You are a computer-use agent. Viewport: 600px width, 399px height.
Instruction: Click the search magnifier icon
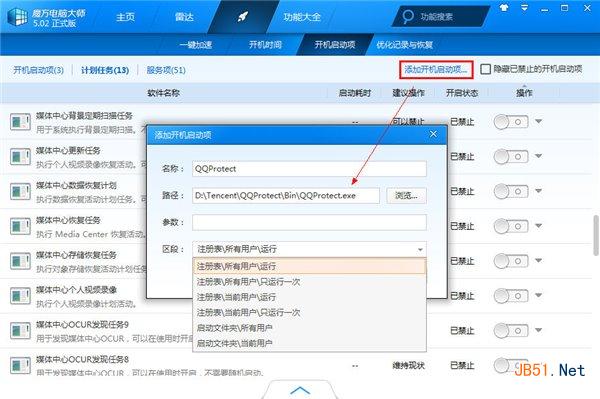408,16
